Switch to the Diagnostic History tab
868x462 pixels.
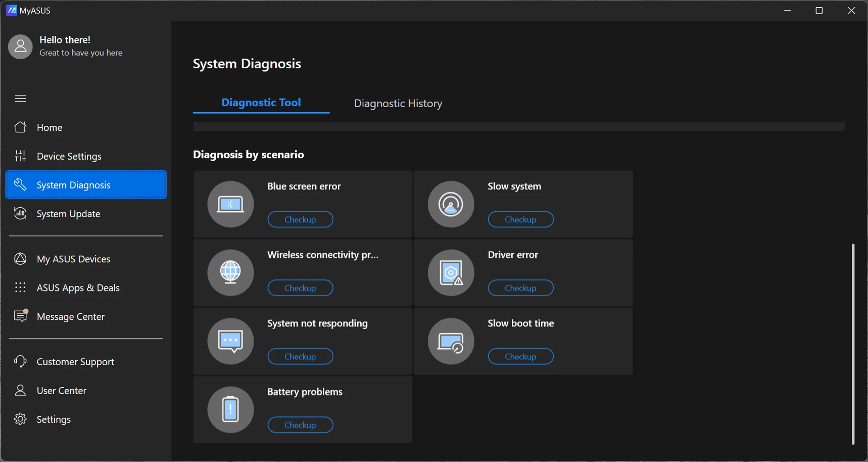pyautogui.click(x=398, y=104)
